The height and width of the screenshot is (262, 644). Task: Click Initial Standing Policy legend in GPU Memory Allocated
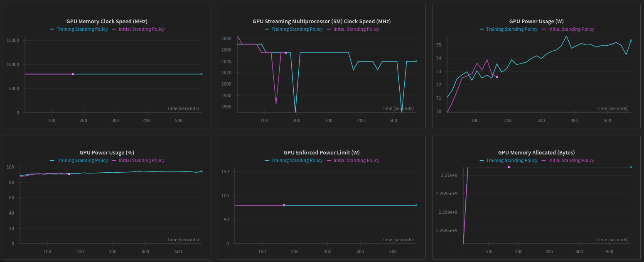[x=571, y=160]
